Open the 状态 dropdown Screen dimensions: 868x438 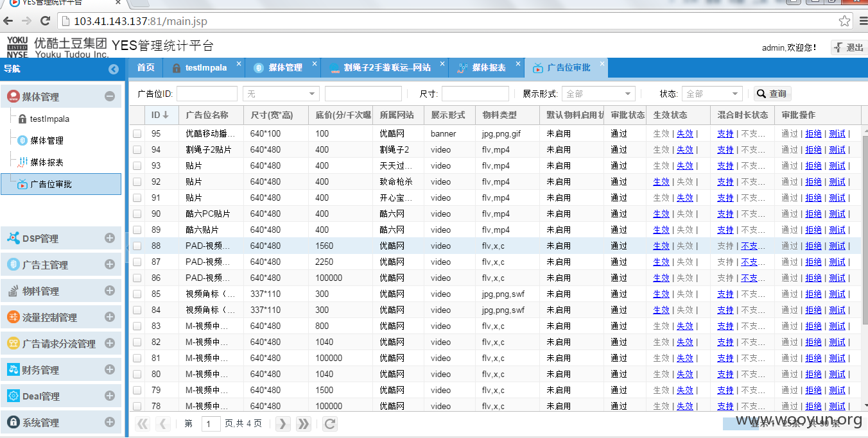pos(712,94)
